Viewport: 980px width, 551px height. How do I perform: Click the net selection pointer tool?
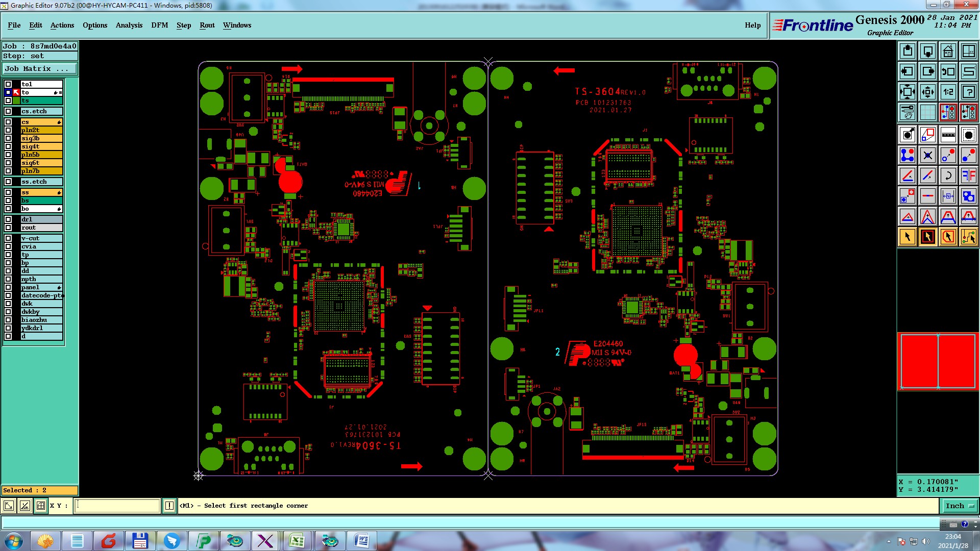click(x=968, y=237)
